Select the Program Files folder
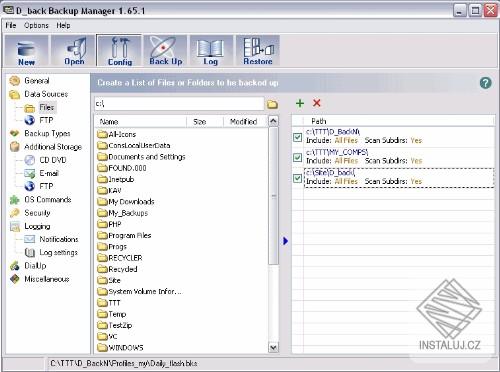Screen dimensions: 500x372 (124, 235)
